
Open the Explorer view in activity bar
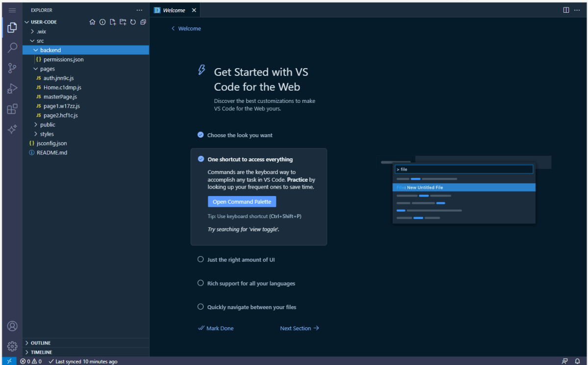pyautogui.click(x=12, y=28)
